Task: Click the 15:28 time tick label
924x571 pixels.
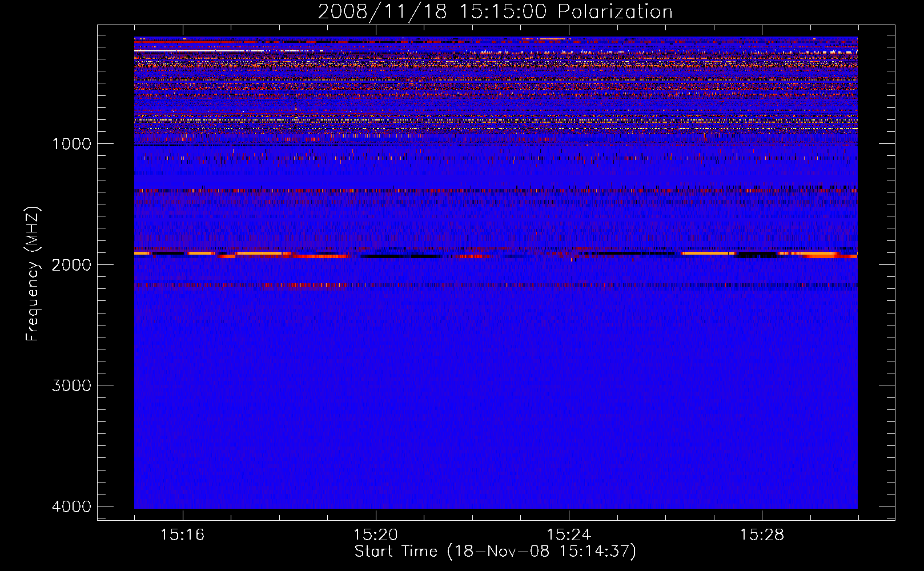Action: click(762, 534)
